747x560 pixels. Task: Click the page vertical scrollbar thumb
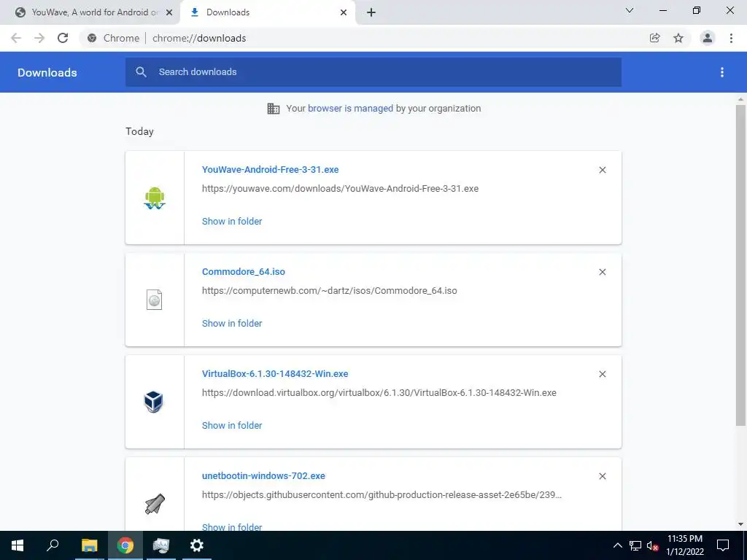tap(740, 264)
